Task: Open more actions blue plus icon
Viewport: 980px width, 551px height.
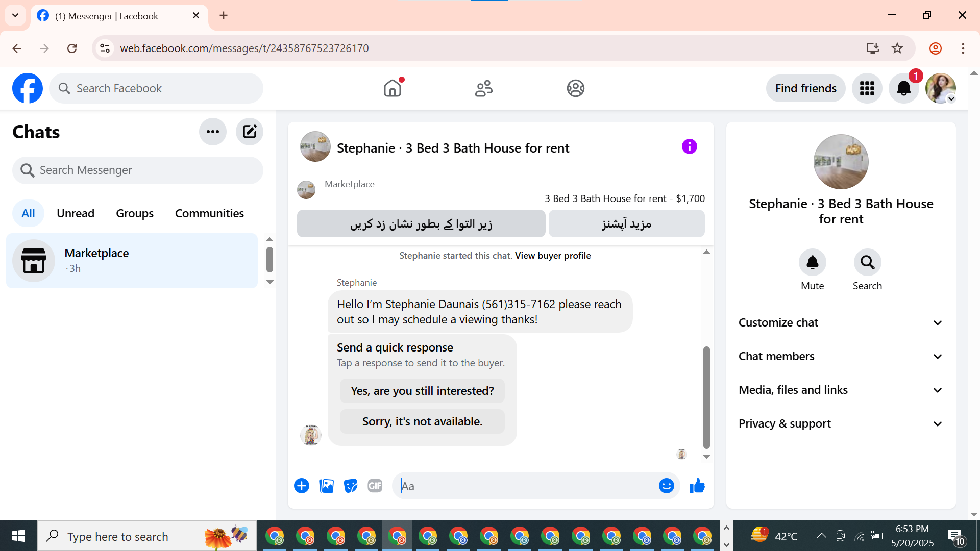Action: click(x=302, y=486)
